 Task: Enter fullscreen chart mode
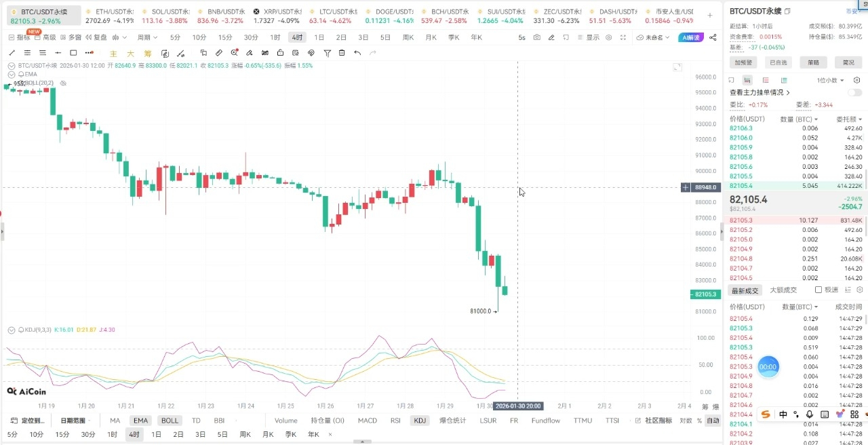click(623, 37)
